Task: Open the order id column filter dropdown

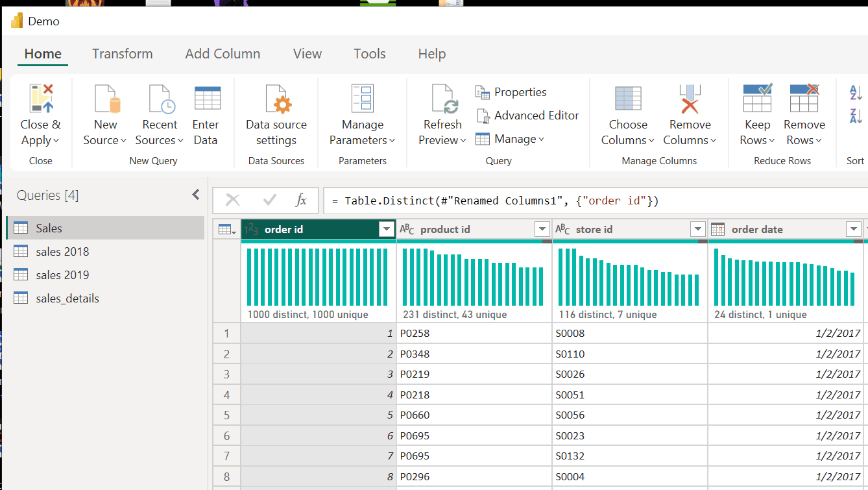Action: click(387, 229)
